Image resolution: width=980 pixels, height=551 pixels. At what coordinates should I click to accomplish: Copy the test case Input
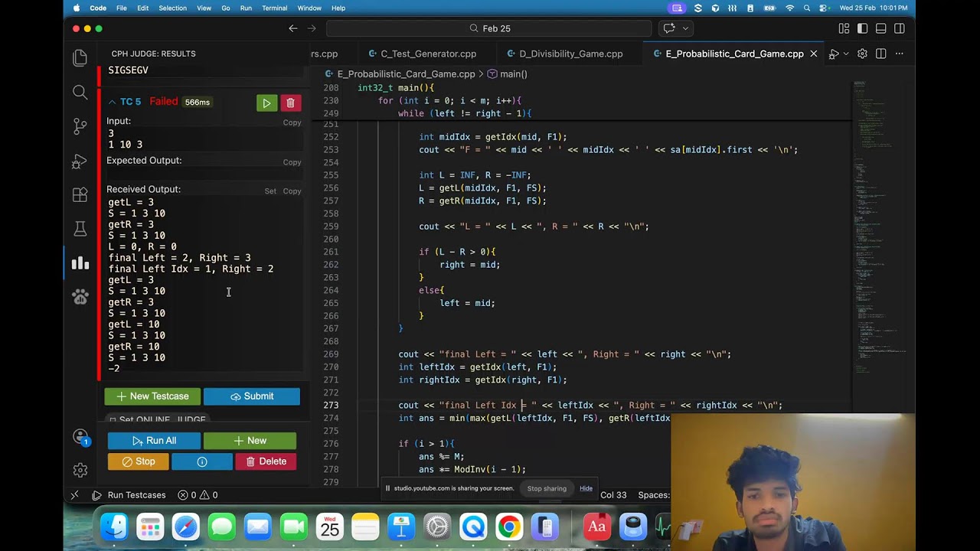(x=292, y=122)
